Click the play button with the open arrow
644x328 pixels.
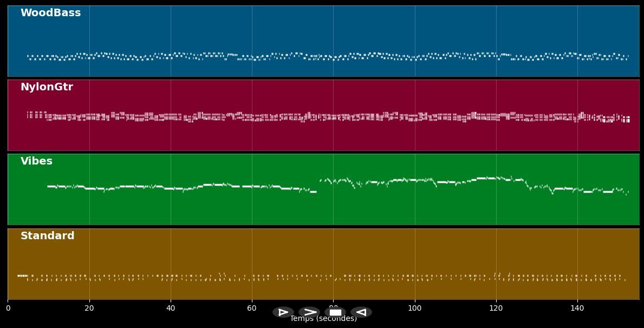[309, 312]
